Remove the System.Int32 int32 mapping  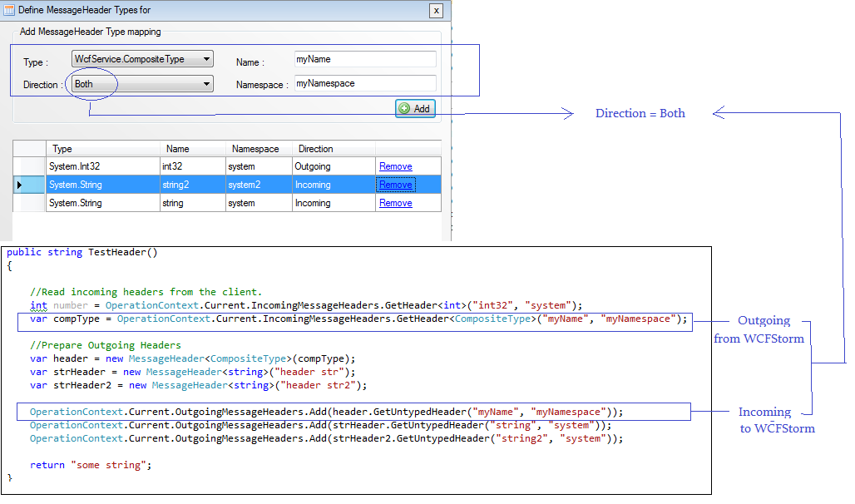click(x=395, y=166)
